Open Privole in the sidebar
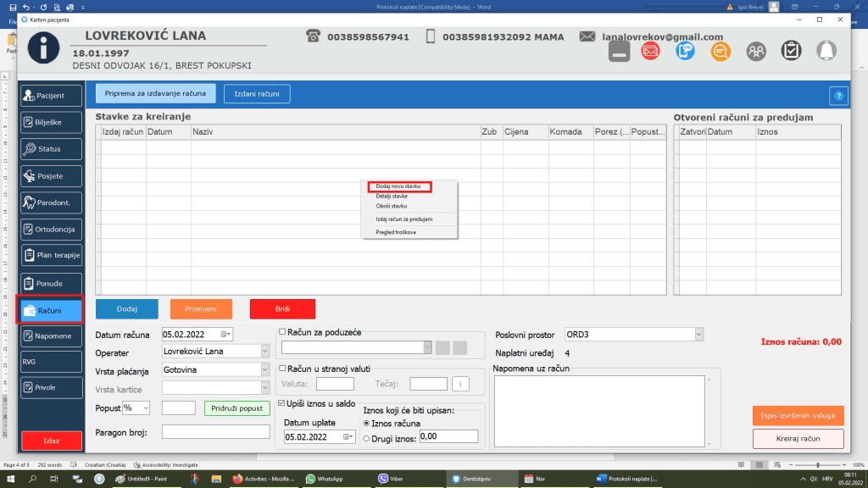The width and height of the screenshot is (868, 488). coord(52,387)
